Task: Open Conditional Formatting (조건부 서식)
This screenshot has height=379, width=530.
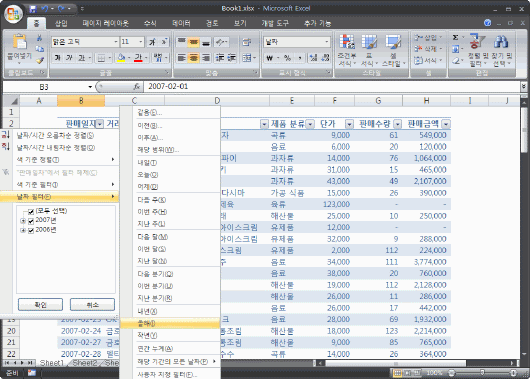Action: [347, 50]
